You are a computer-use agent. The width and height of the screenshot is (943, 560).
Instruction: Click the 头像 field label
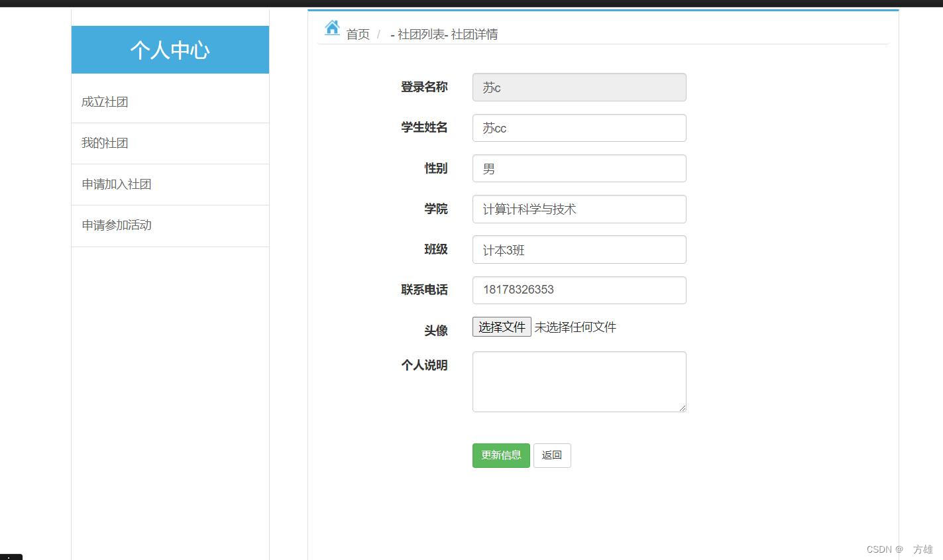pos(436,330)
